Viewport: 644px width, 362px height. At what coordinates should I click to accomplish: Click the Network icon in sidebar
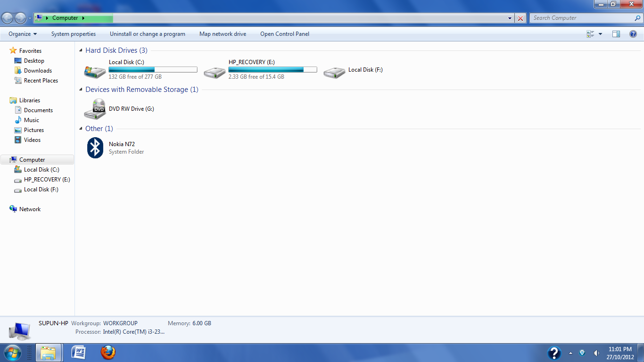click(13, 209)
